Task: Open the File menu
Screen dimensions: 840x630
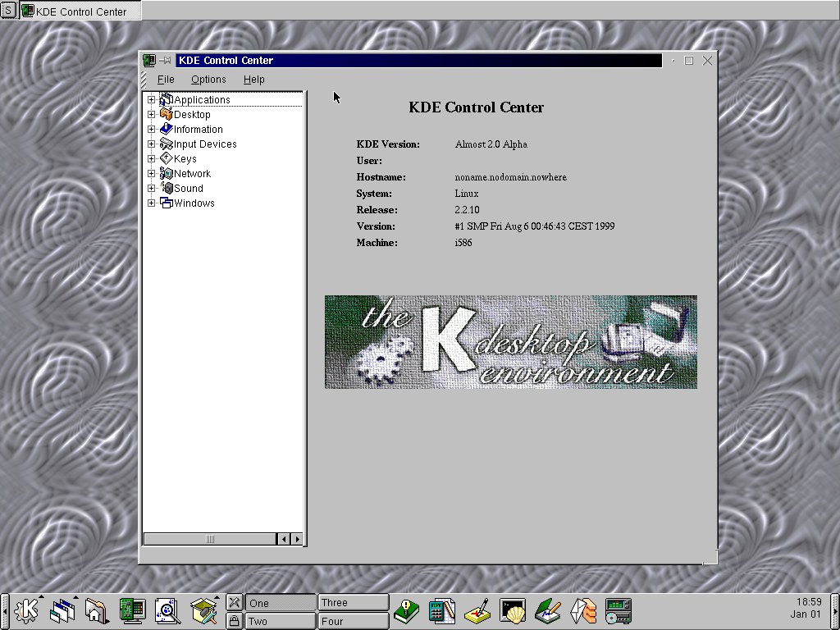Action: pos(166,79)
